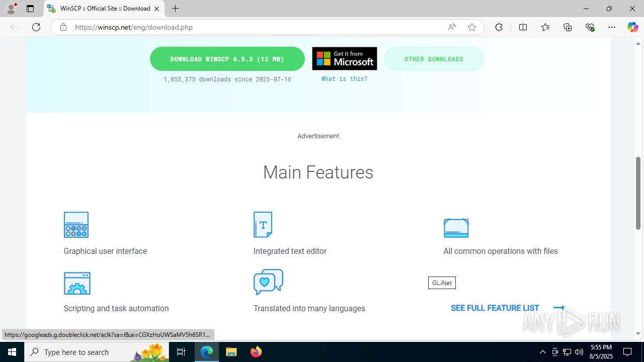The height and width of the screenshot is (362, 644).
Task: Click the taskbar search box
Action: coord(97,352)
